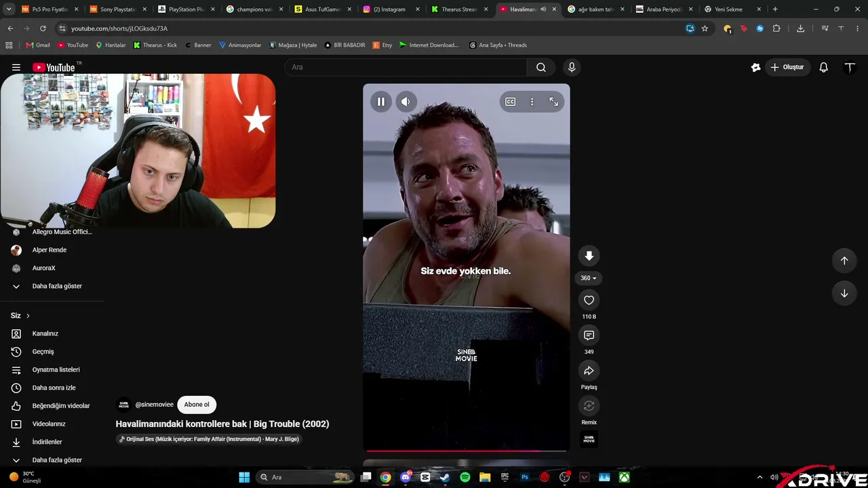Viewport: 868px width, 488px height.
Task: Submit search with the magnifier button
Action: pos(541,67)
